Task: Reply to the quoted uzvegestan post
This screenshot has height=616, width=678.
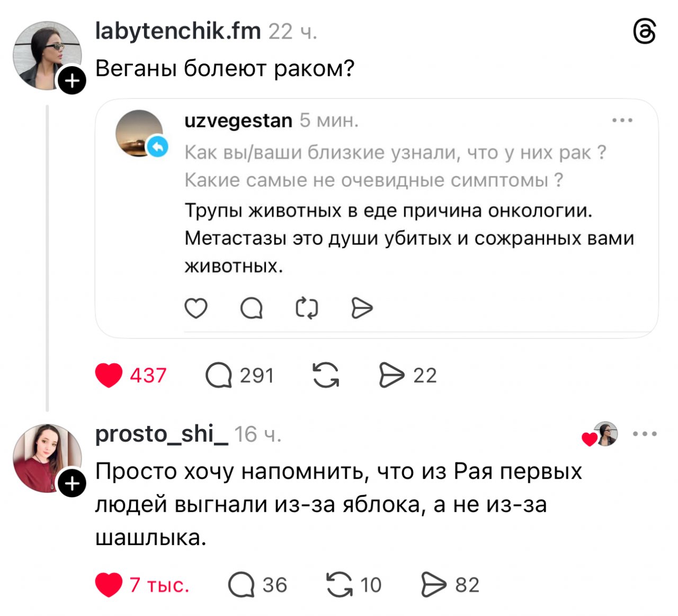Action: pos(252,308)
